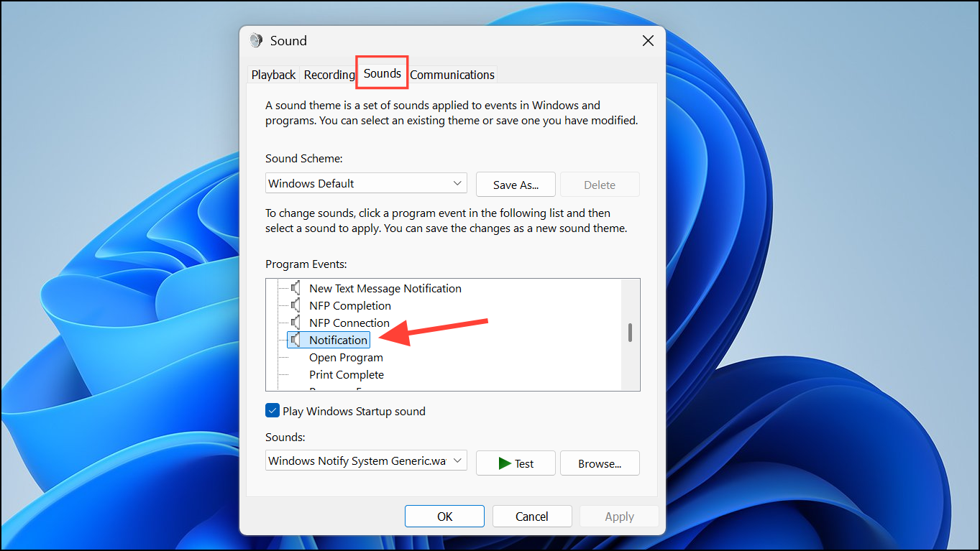Uncheck Play Windows Startup sound
This screenshot has height=551, width=980.
(x=273, y=411)
